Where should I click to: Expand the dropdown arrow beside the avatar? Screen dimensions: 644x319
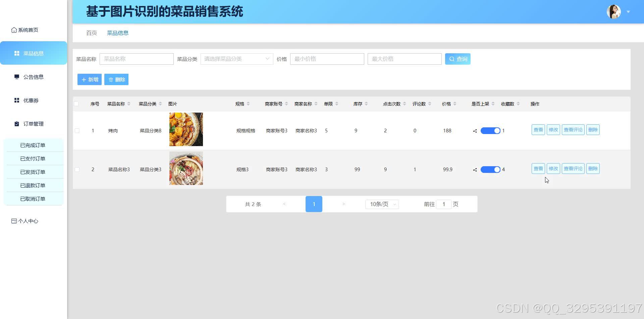[627, 11]
